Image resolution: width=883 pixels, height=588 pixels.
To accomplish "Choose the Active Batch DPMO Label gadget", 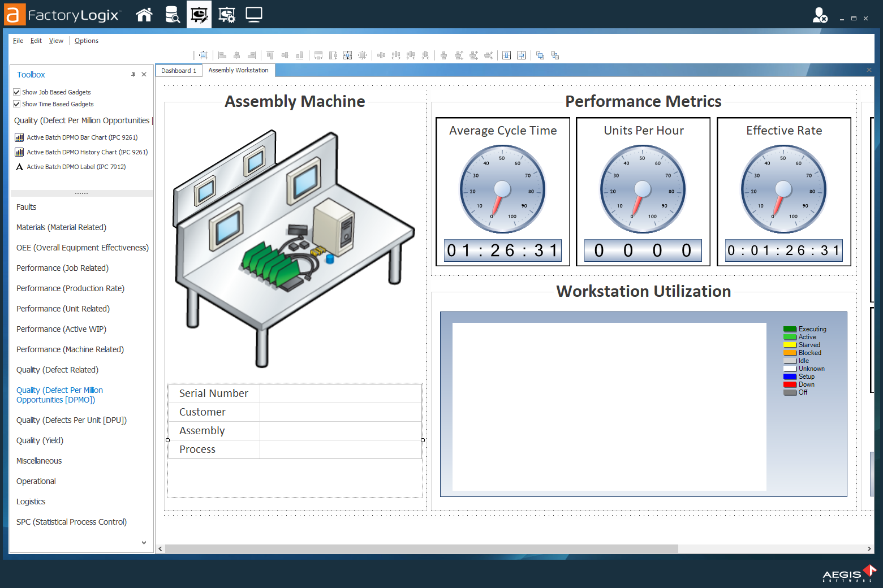I will [75, 167].
